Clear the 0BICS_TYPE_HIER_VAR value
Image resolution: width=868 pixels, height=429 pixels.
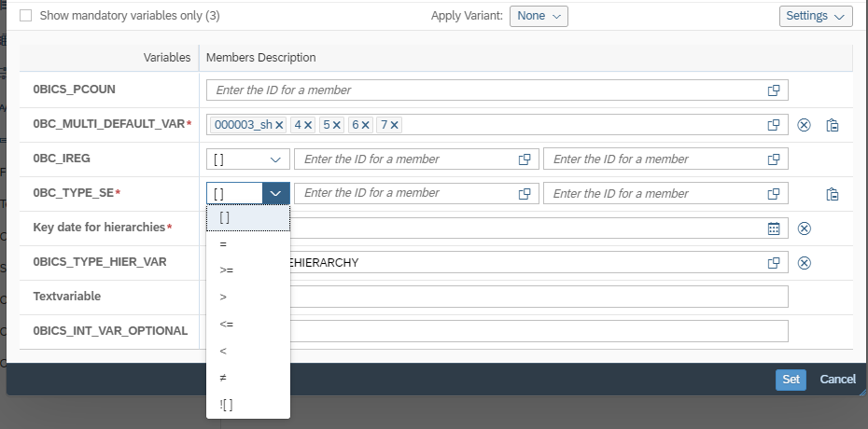pos(804,263)
